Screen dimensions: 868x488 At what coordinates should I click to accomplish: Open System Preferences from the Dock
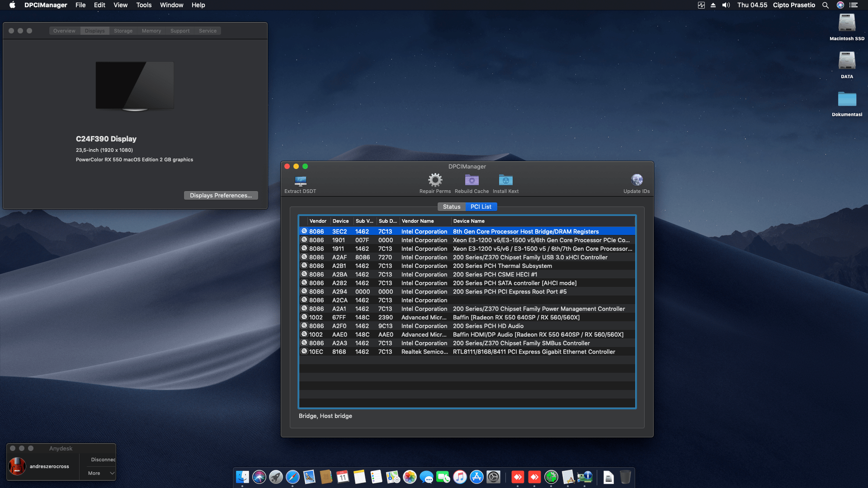click(x=493, y=477)
